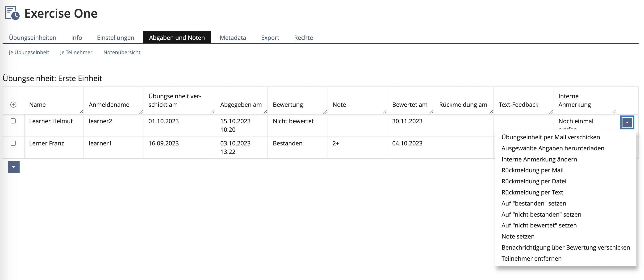Viewport: 644px width, 280px height.
Task: Go to the Notenübersicht link
Action: (122, 52)
